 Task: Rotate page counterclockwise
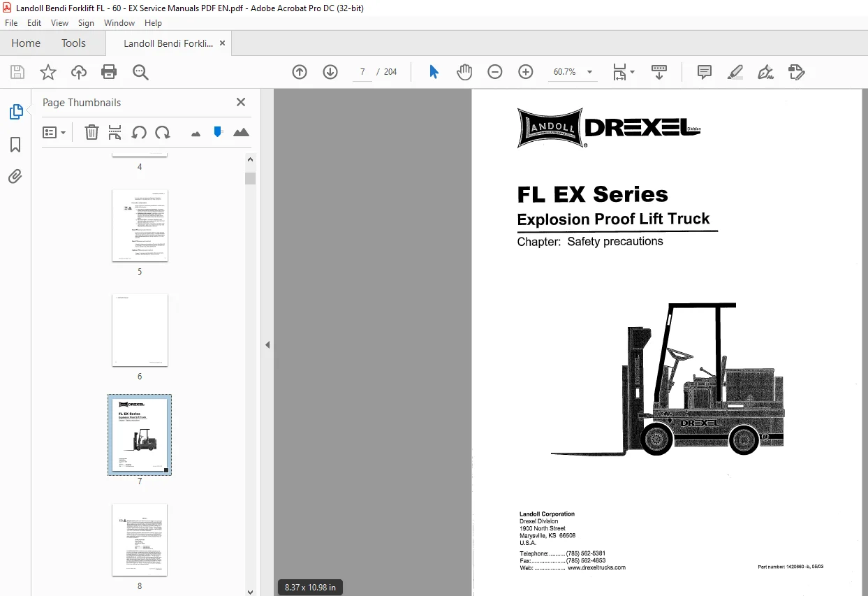[x=139, y=132]
